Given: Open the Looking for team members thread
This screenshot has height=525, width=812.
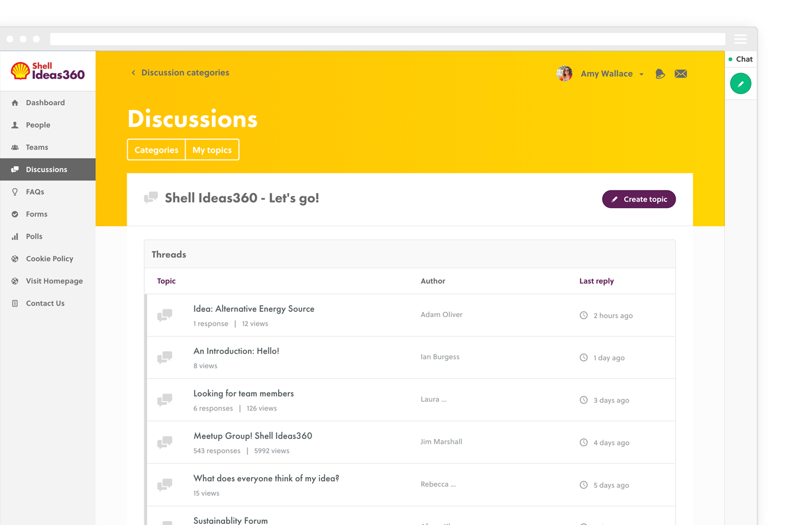Looking at the screenshot, I should pyautogui.click(x=243, y=393).
